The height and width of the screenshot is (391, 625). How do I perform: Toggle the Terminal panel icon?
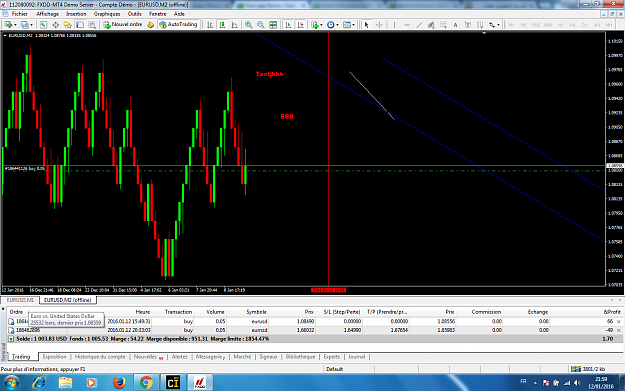click(x=80, y=25)
